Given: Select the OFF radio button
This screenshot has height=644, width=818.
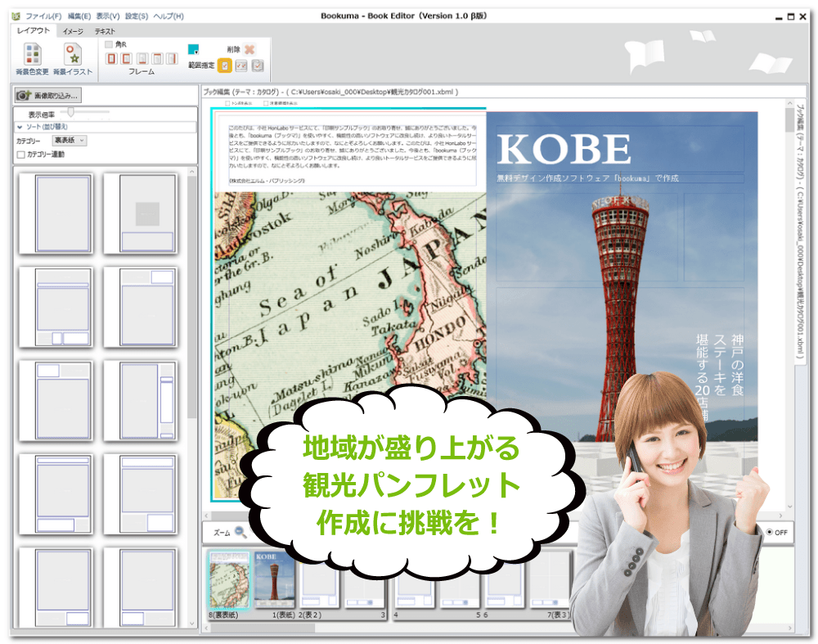Looking at the screenshot, I should [770, 532].
